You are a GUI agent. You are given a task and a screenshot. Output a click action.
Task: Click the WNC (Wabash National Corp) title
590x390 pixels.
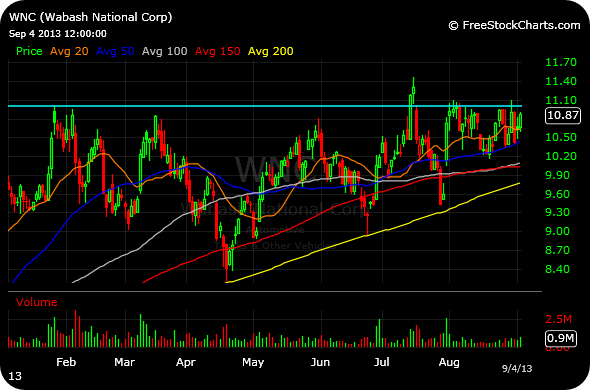[x=90, y=17]
